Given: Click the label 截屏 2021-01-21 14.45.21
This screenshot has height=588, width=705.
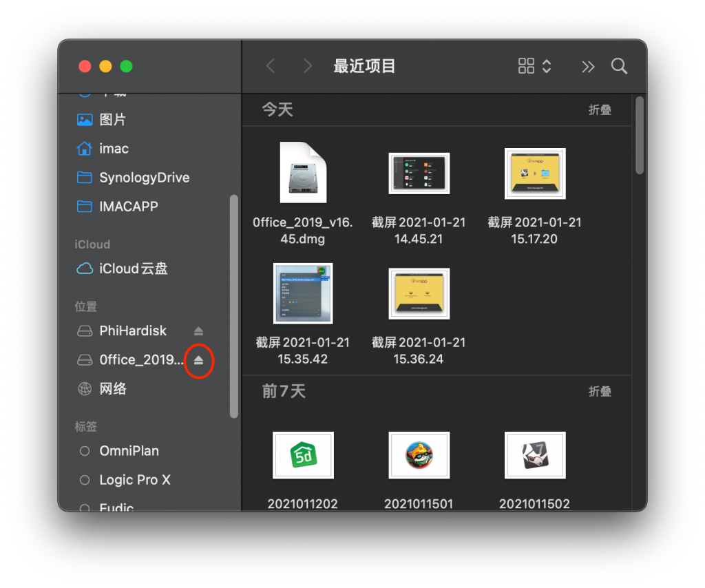Looking at the screenshot, I should [419, 231].
